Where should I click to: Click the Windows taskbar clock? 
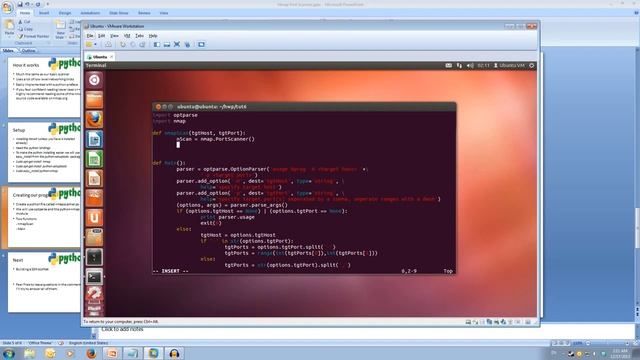[x=621, y=353]
